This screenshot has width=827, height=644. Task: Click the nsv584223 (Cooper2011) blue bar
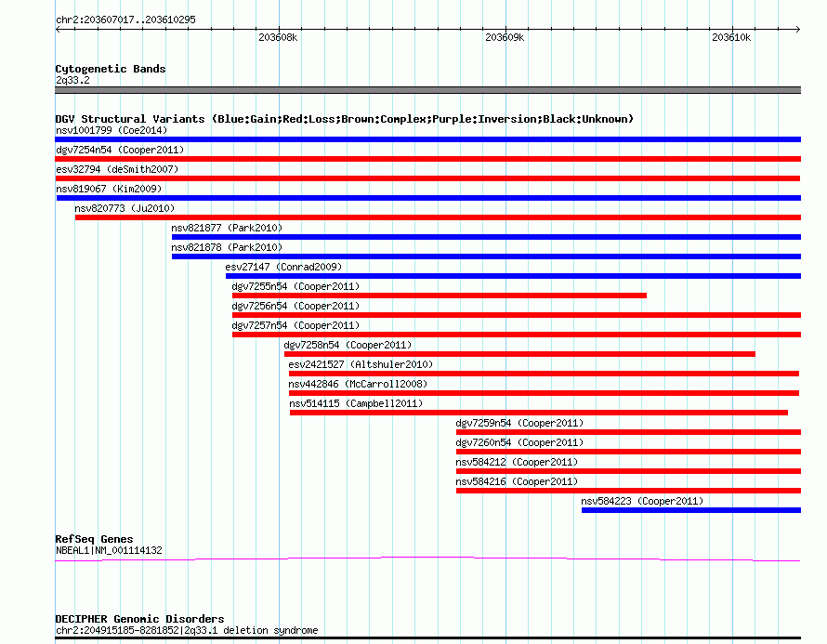pos(691,510)
